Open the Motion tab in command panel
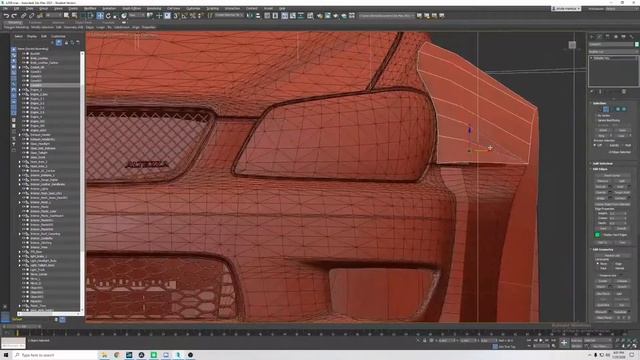 [x=616, y=37]
